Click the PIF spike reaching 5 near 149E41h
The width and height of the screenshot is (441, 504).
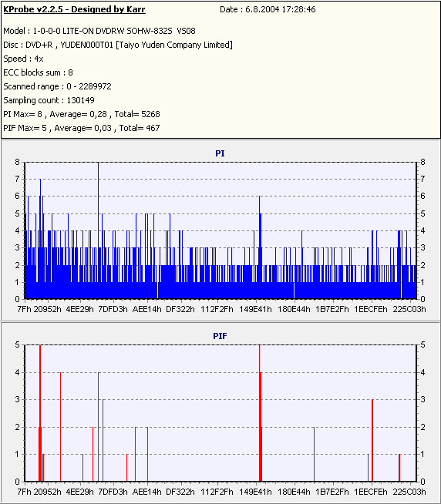(x=259, y=413)
